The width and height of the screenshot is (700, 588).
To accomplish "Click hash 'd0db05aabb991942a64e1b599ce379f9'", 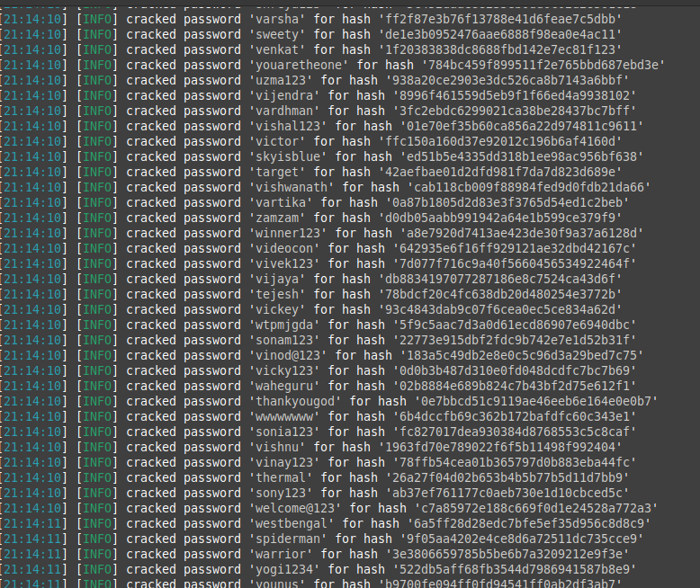I will [500, 218].
